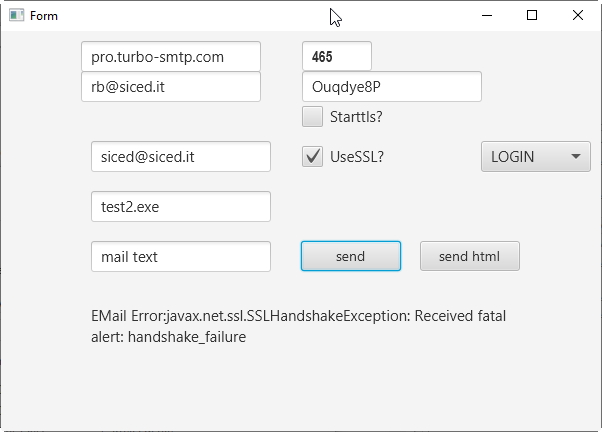Click the Ouqdye8P password field
This screenshot has height=432, width=602.
tap(391, 87)
